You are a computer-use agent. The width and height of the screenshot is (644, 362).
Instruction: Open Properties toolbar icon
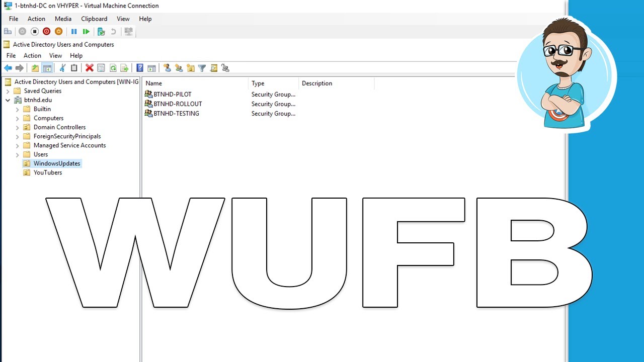tap(101, 68)
